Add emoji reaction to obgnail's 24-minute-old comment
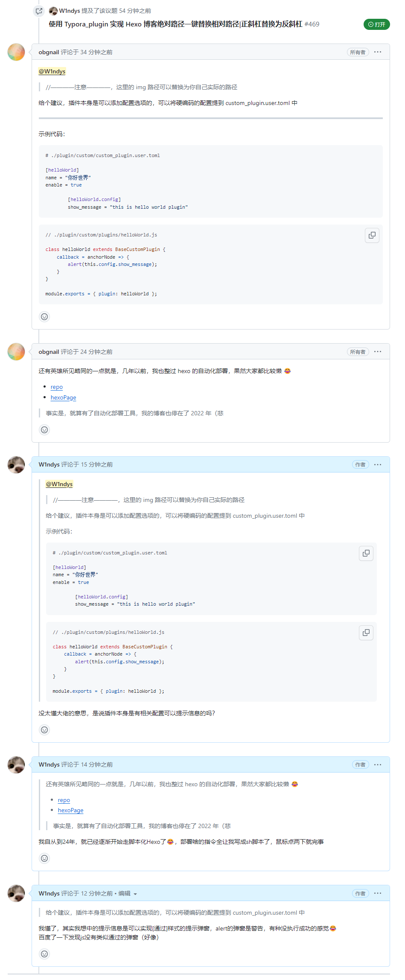This screenshot has height=980, width=405. [44, 430]
